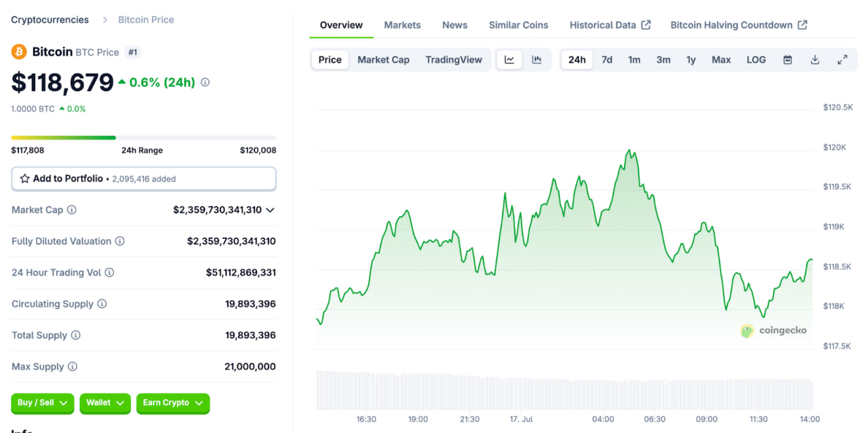Open the calendar date range picker

click(787, 60)
